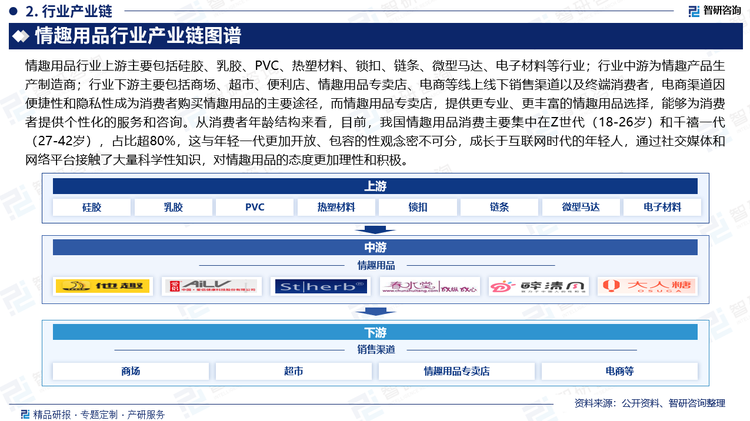Click the 上游 section header bar
This screenshot has height=421, width=750.
[375, 186]
